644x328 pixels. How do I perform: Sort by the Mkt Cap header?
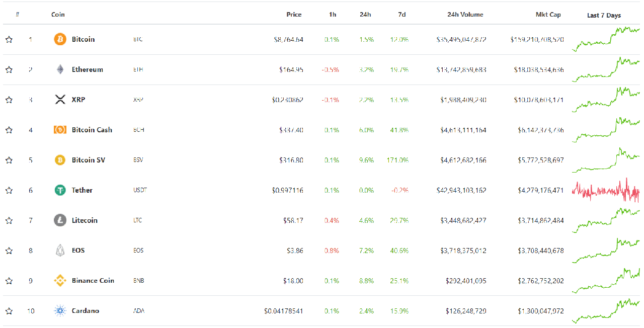coord(548,15)
